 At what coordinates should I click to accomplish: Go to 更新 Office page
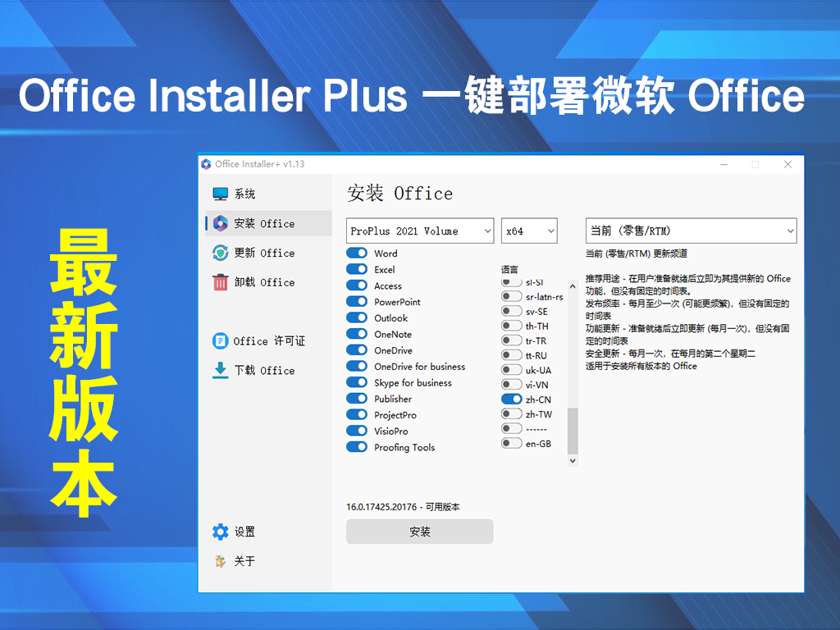(x=269, y=253)
